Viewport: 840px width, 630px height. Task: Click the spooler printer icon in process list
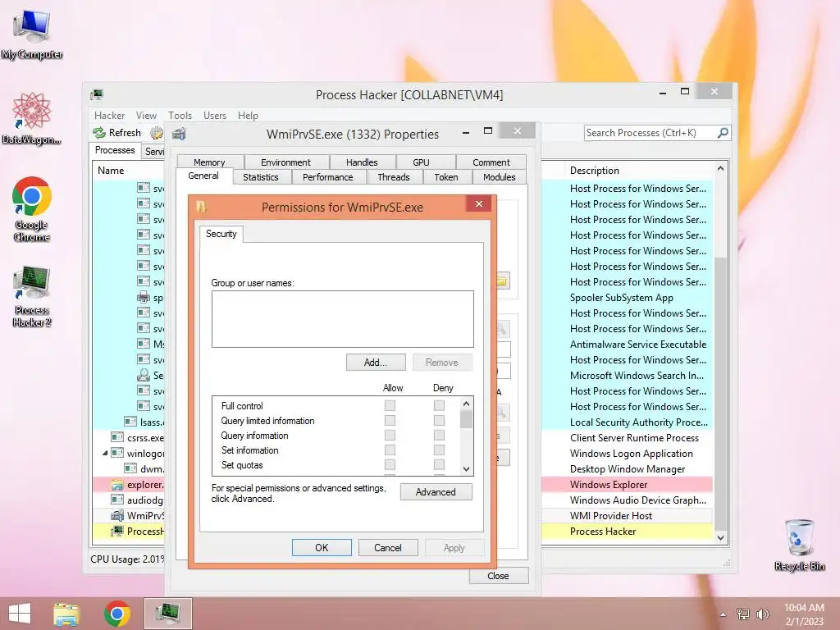143,297
